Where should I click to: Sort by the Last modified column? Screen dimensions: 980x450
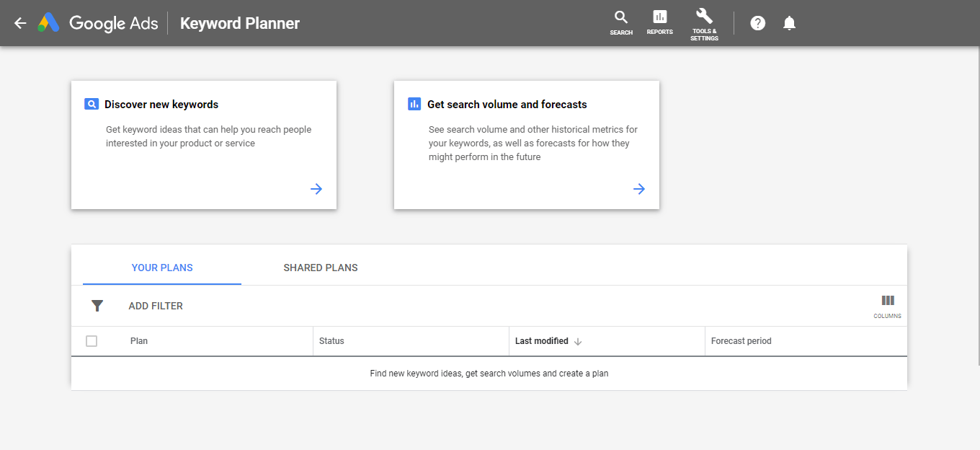542,341
